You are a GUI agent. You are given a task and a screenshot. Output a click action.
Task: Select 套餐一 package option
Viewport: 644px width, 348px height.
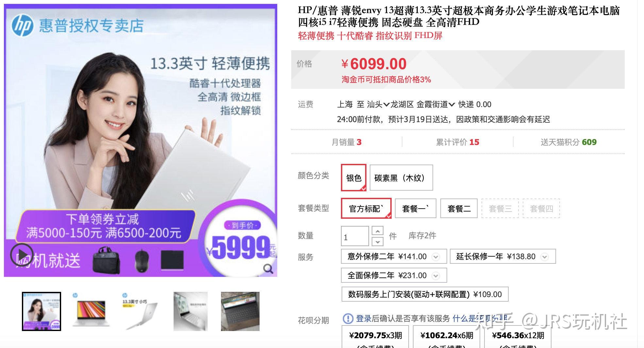(x=415, y=208)
